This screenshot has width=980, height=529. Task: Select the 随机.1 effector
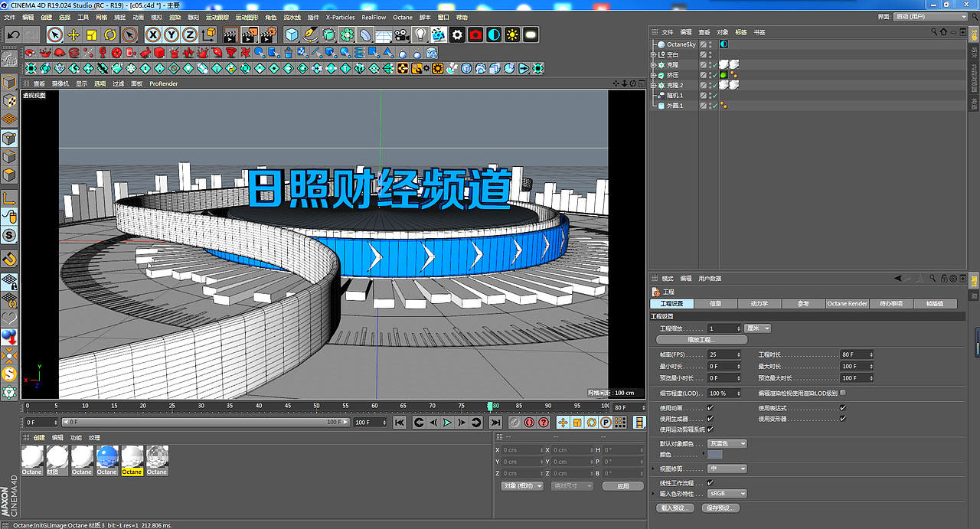674,95
